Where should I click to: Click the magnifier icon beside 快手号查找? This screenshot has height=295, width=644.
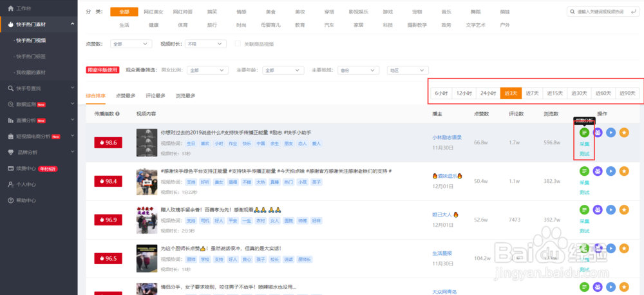point(11,88)
